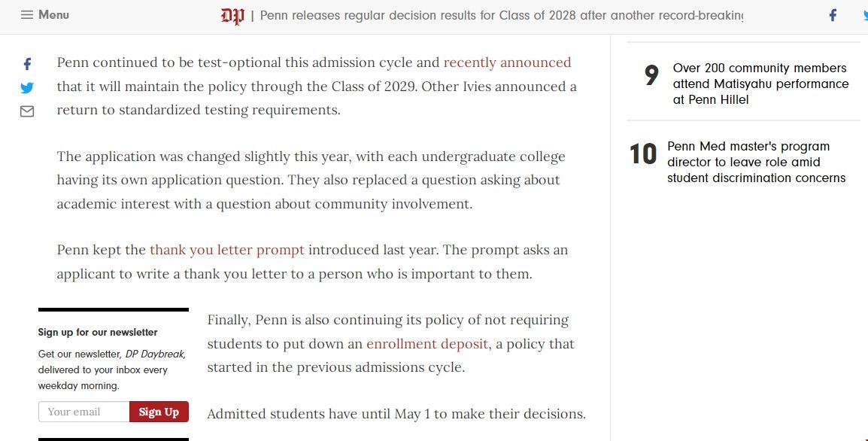The width and height of the screenshot is (868, 441).
Task: Email article using the envelope icon
Action: (27, 111)
